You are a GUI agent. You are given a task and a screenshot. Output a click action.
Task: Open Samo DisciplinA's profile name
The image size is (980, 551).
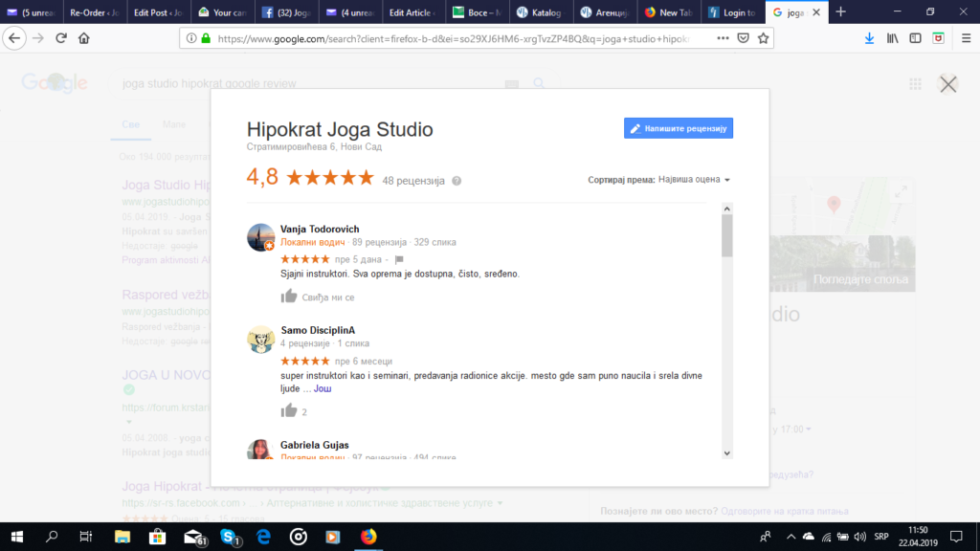tap(318, 330)
